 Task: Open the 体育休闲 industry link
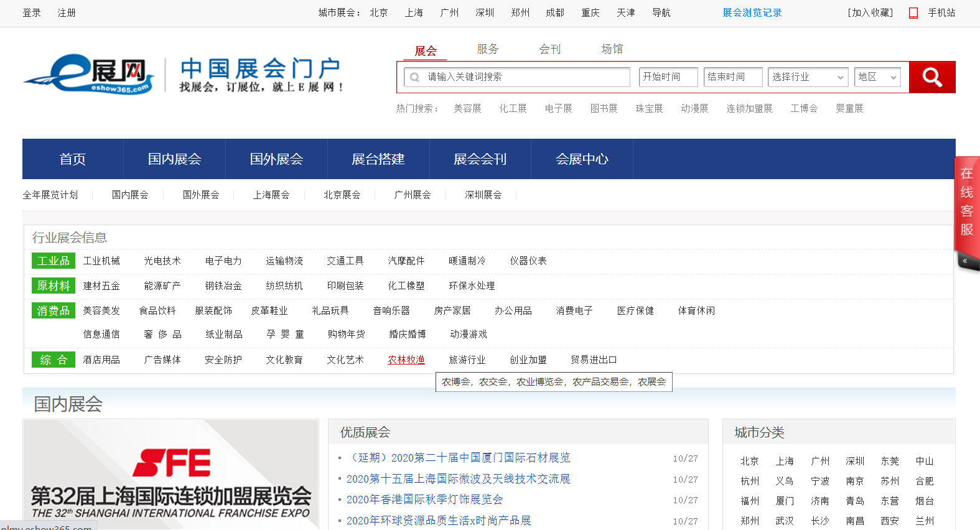696,311
